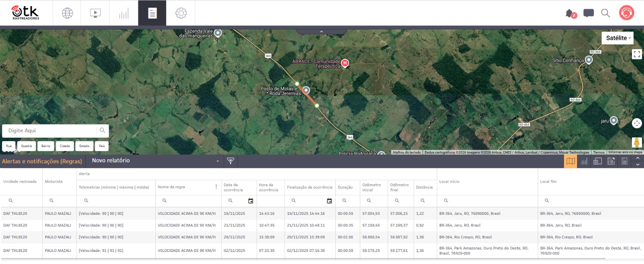Screen dimensions: 644x264
Task: Click the Alertas e notificações (Regras) title
Action: click(42, 161)
